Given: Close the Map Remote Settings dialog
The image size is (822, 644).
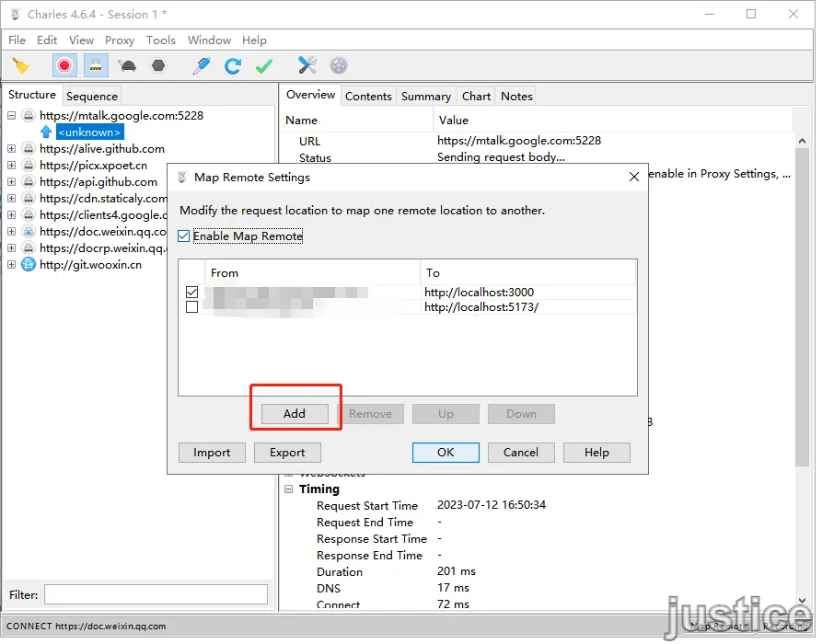Looking at the screenshot, I should click(x=635, y=178).
